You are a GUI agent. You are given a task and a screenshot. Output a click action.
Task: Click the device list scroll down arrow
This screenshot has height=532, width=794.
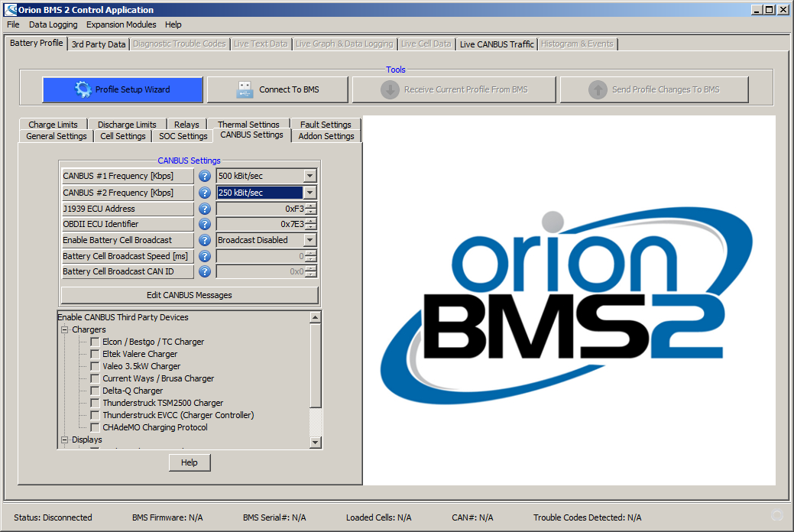coord(315,443)
